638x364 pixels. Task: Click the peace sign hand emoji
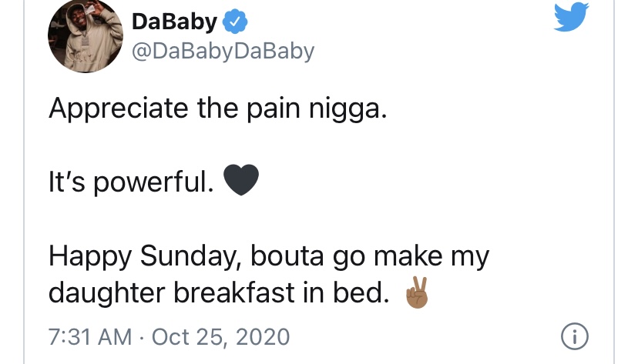(417, 292)
